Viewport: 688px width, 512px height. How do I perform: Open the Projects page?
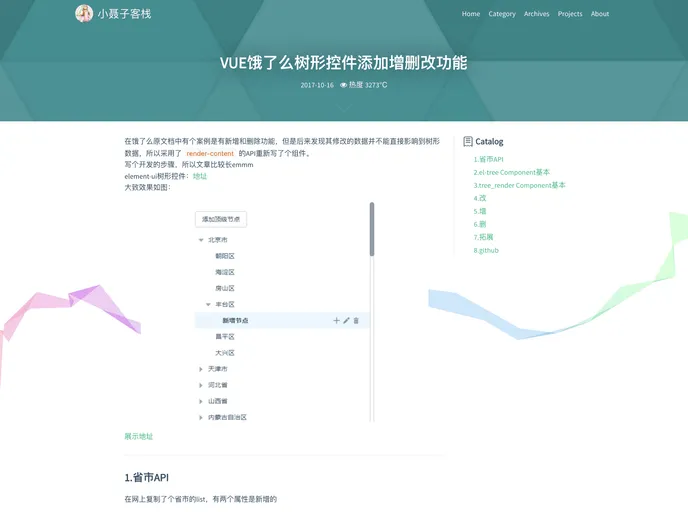click(x=570, y=14)
